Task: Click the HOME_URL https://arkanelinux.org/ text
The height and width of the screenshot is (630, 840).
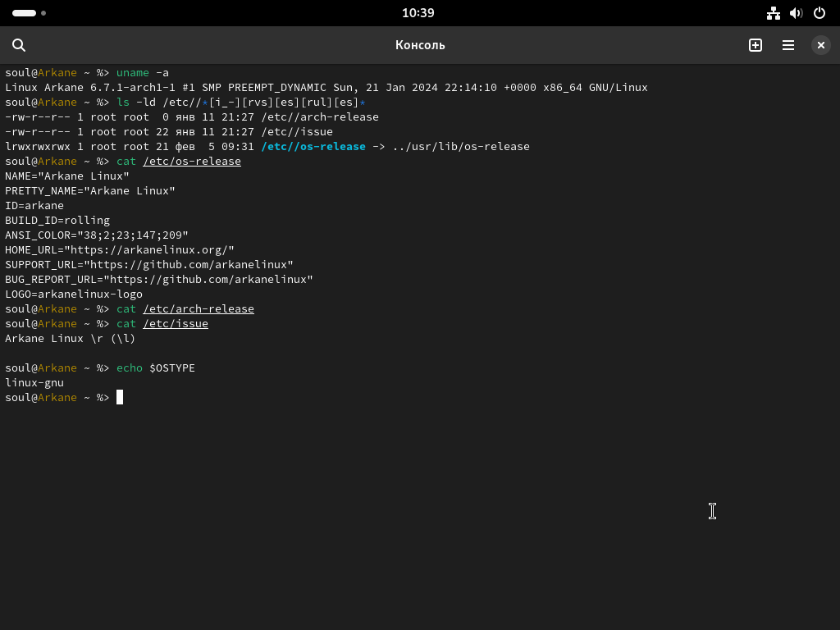Action: pyautogui.click(x=120, y=249)
